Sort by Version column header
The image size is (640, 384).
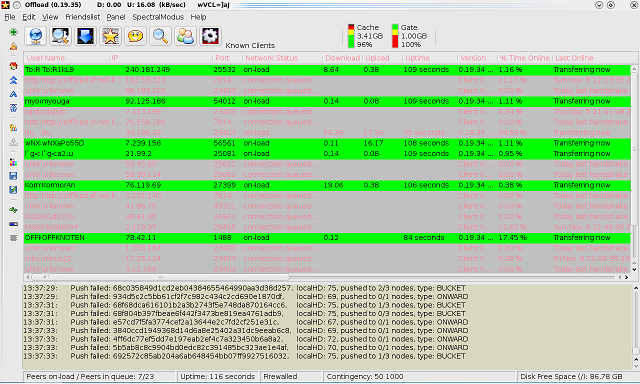coord(477,58)
